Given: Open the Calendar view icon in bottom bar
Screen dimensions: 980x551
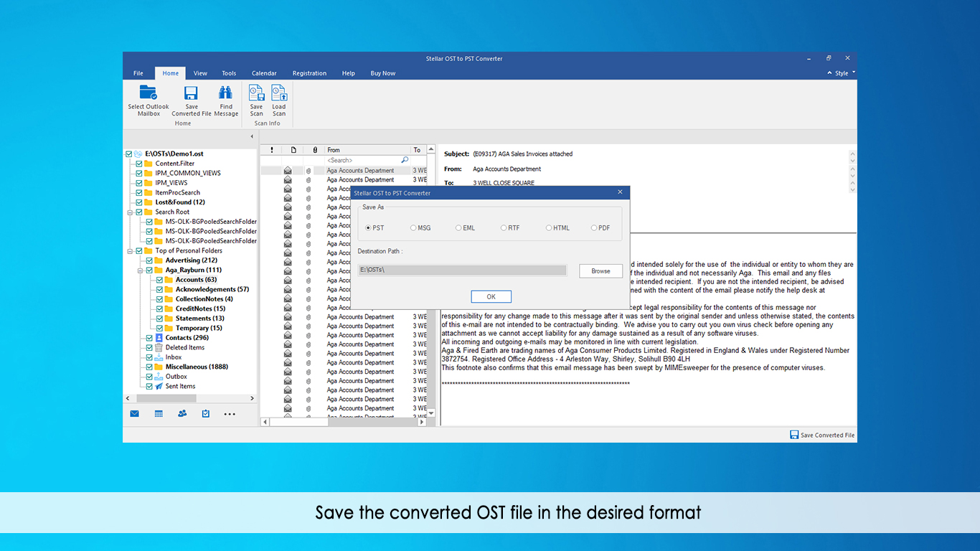Looking at the screenshot, I should click(159, 414).
